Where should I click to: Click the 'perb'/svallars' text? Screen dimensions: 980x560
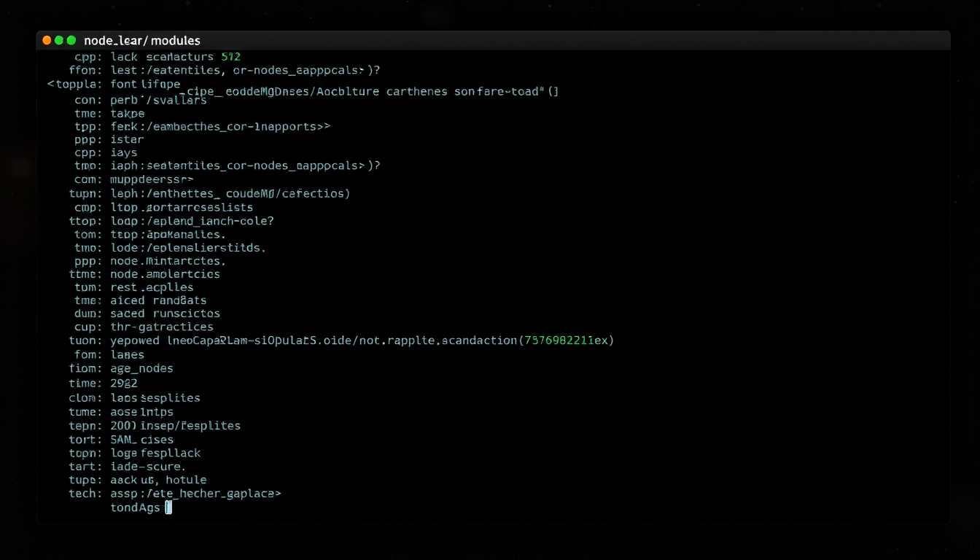(x=158, y=100)
